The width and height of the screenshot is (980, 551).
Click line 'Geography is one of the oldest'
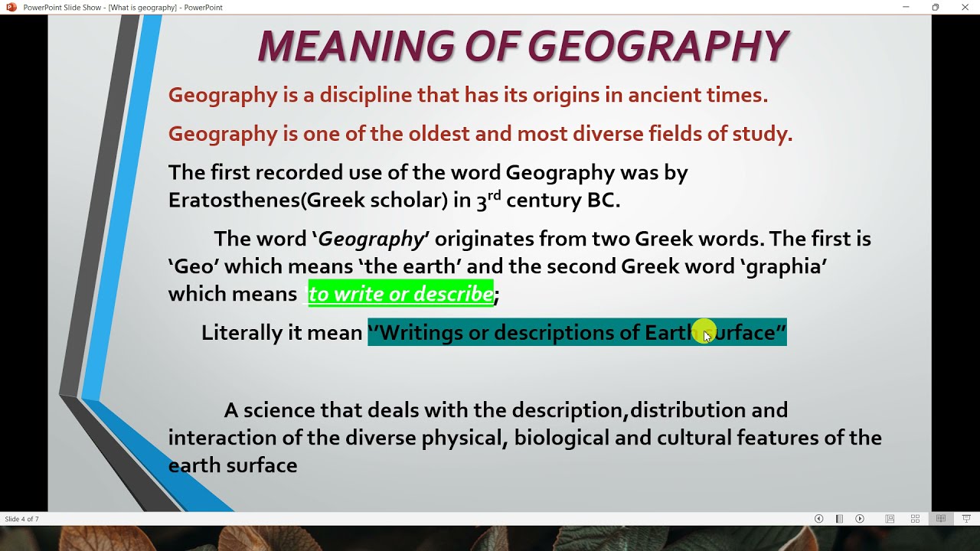click(480, 134)
